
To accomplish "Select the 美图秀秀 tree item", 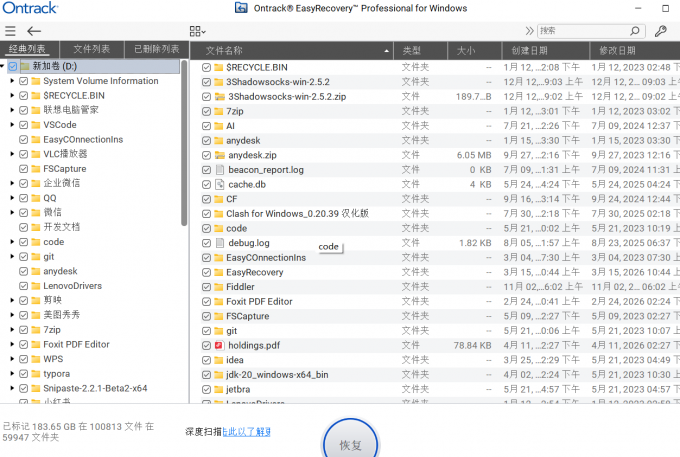I will click(x=62, y=315).
